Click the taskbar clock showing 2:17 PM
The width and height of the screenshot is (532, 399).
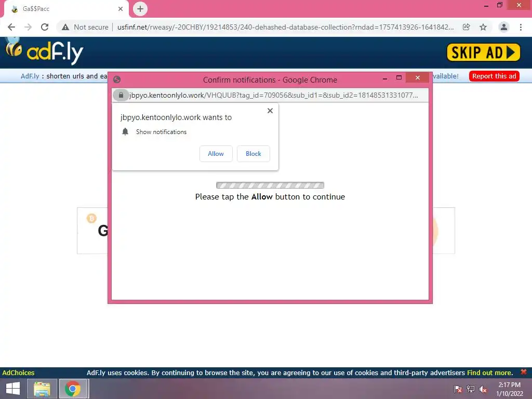coord(509,389)
